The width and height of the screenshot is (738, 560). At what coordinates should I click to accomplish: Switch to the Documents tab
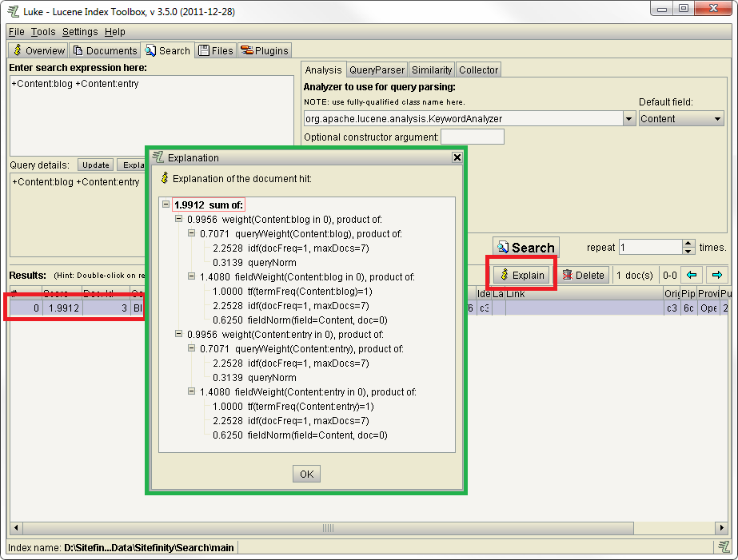pos(105,50)
